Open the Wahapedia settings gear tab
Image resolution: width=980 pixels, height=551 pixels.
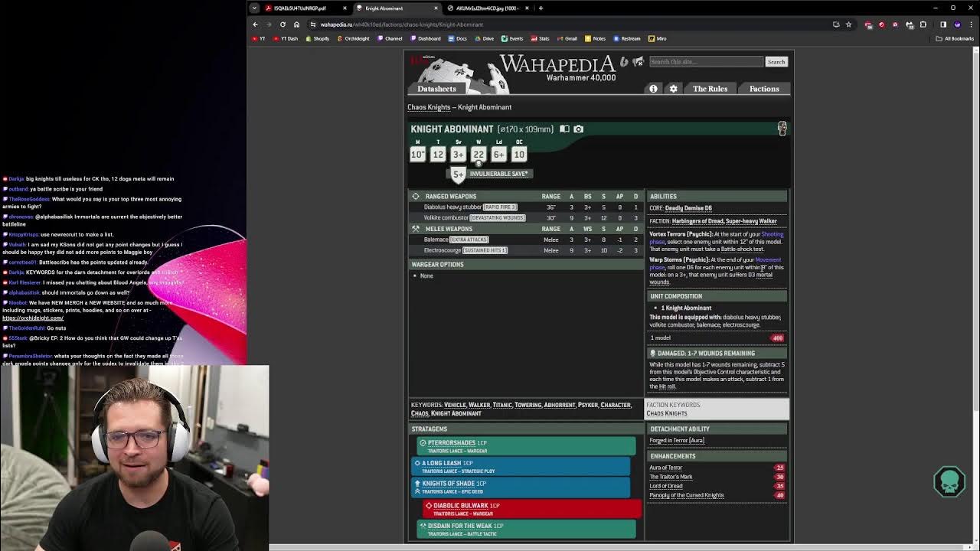[x=673, y=89]
